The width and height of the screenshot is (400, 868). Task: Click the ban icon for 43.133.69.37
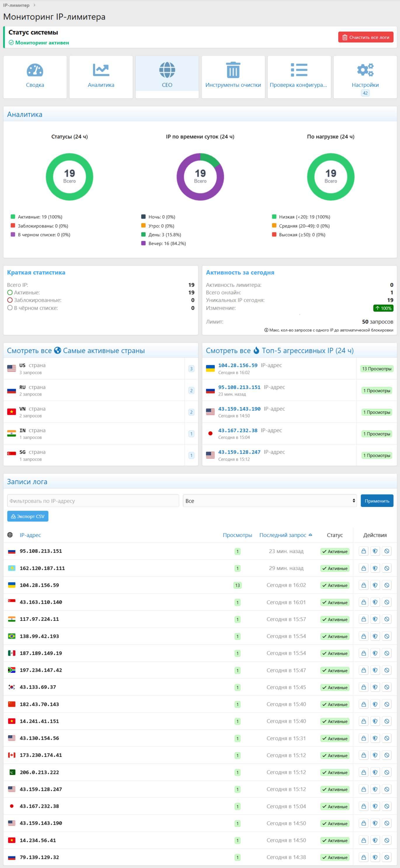(387, 687)
